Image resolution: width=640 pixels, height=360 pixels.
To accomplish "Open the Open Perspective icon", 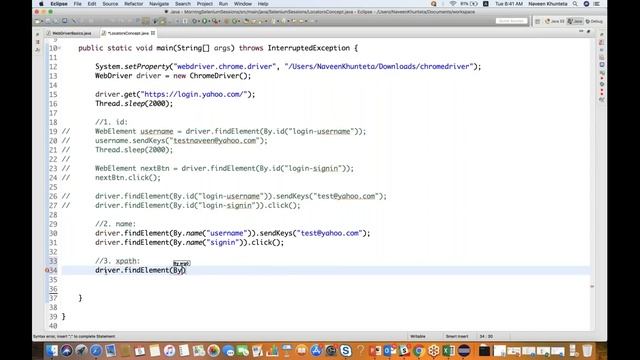I will (x=538, y=21).
